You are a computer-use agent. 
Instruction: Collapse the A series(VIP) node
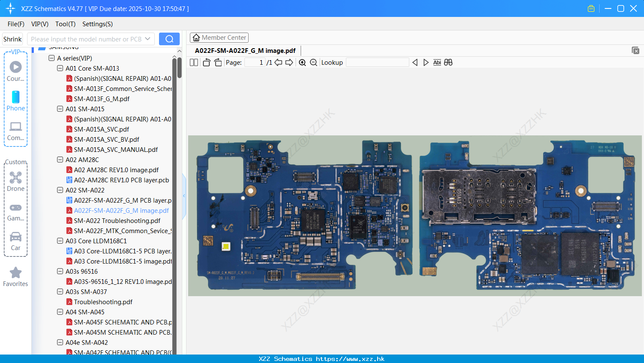(52, 58)
